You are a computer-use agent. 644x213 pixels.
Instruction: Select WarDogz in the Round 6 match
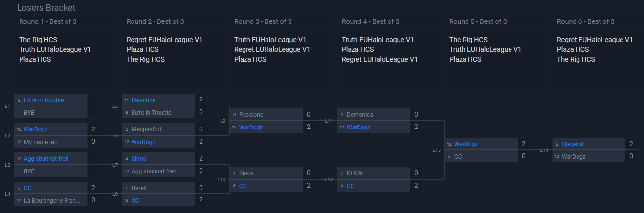(x=573, y=157)
